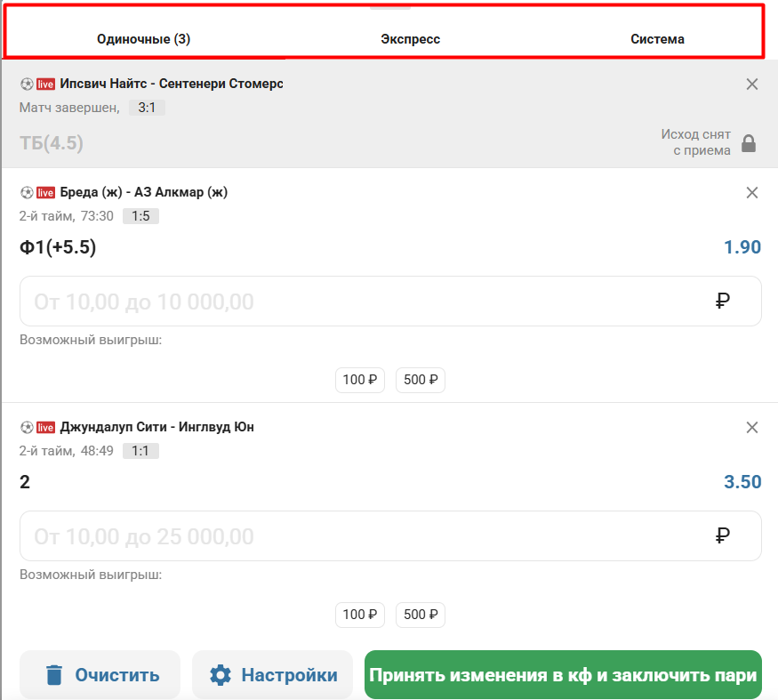
Task: Remove the Джундалуп Сити - Инглвуд Юн bet
Action: pyautogui.click(x=751, y=427)
